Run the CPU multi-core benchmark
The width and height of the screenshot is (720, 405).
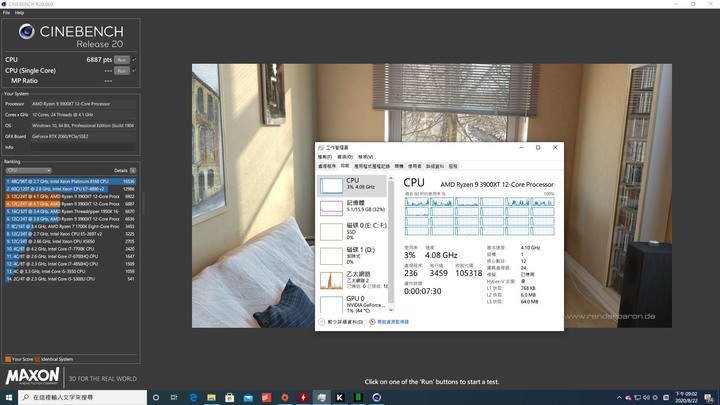(x=122, y=60)
